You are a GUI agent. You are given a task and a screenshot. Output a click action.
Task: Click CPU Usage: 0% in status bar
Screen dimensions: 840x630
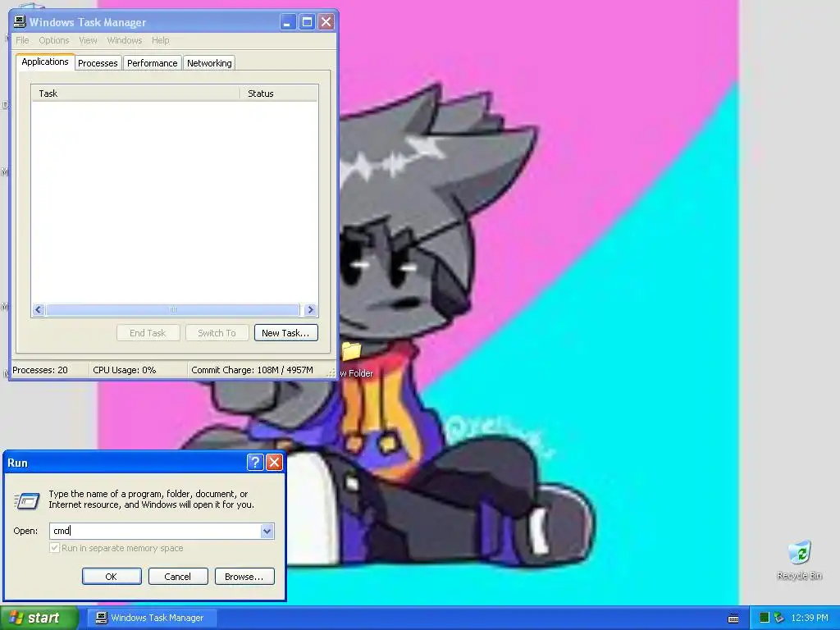[125, 370]
